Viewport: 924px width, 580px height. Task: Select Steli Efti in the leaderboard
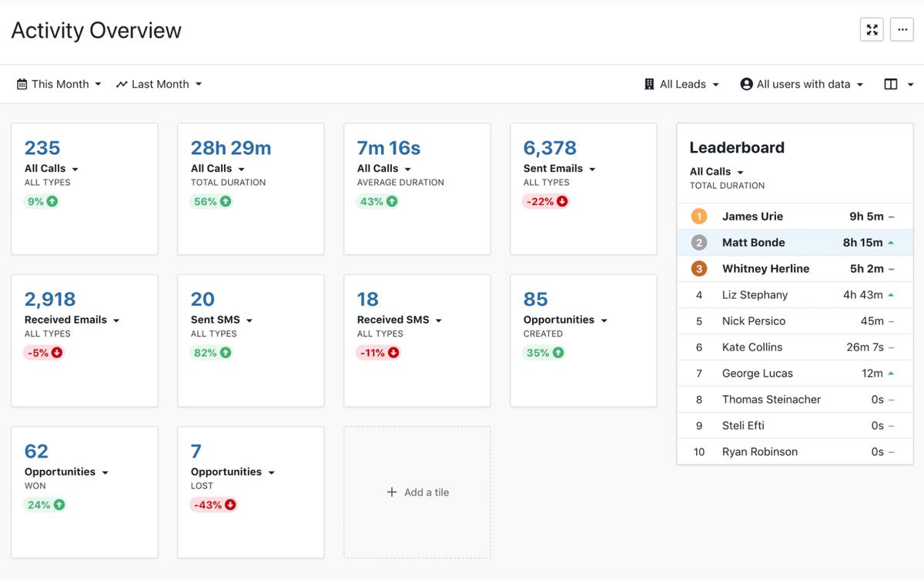pyautogui.click(x=795, y=426)
